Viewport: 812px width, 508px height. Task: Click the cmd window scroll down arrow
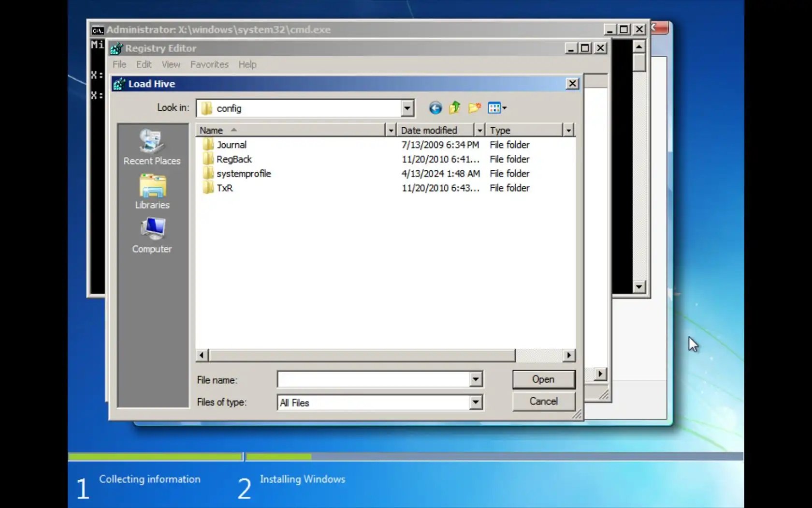click(x=639, y=287)
